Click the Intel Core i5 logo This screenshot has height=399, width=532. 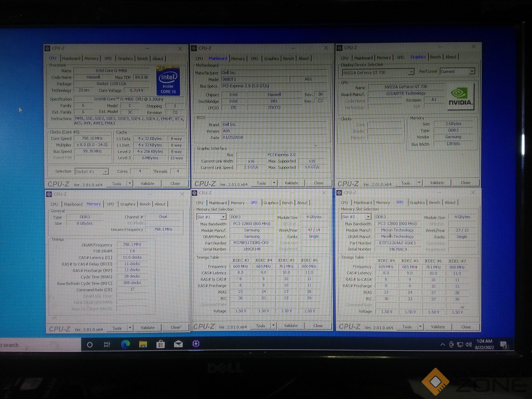pyautogui.click(x=168, y=81)
